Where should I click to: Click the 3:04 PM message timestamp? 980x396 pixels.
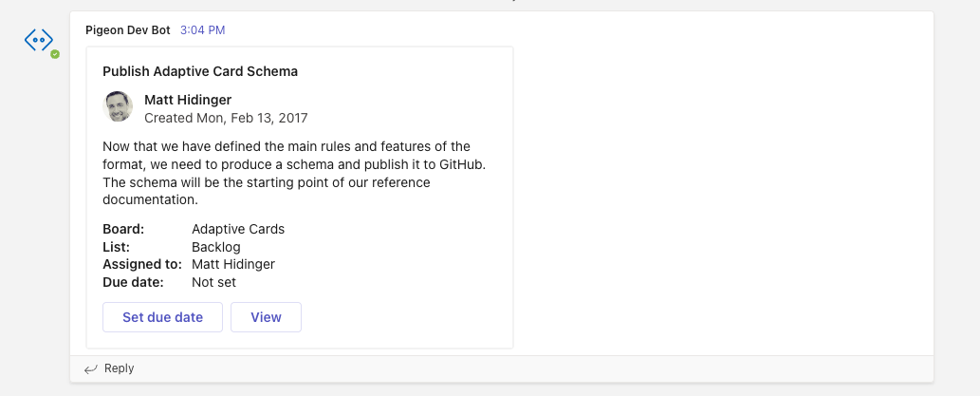point(202,30)
